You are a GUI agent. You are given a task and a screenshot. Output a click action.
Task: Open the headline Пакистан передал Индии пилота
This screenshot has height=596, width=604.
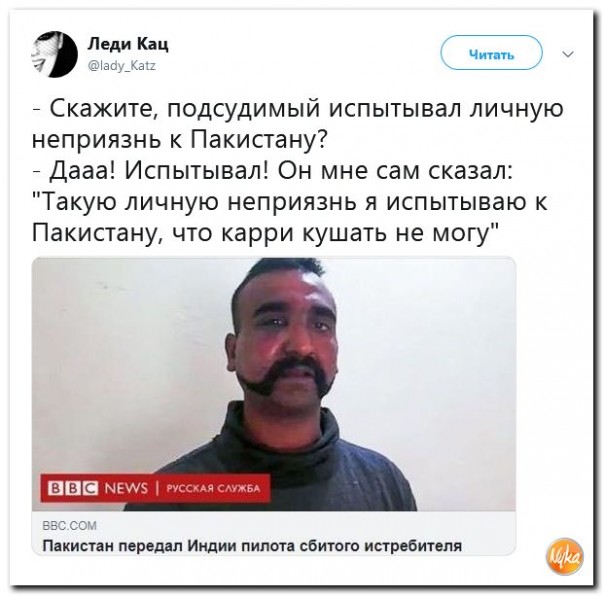click(252, 546)
